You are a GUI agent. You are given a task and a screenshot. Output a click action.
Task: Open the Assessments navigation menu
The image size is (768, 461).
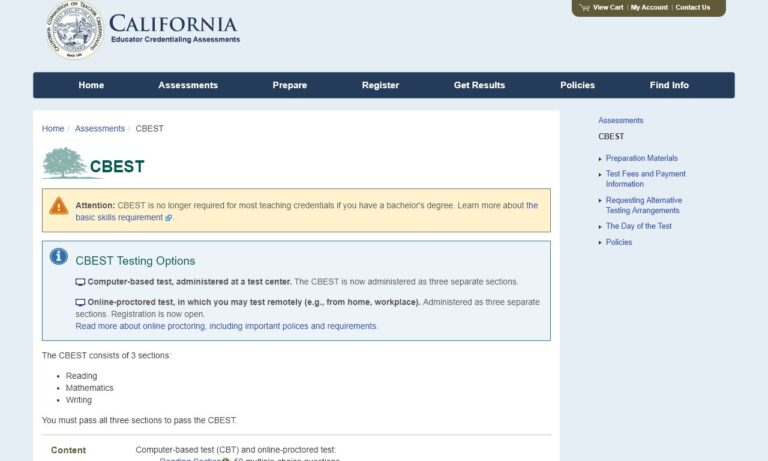(188, 85)
